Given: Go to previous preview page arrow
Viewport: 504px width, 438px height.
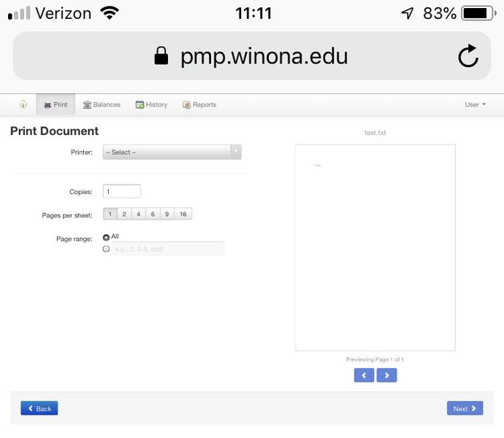Looking at the screenshot, I should 364,375.
